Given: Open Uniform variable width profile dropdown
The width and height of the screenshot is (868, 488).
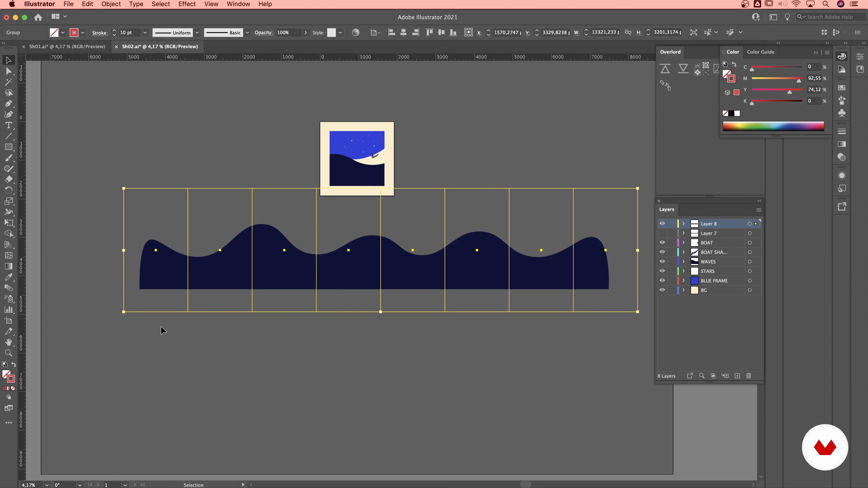Looking at the screenshot, I should [197, 33].
